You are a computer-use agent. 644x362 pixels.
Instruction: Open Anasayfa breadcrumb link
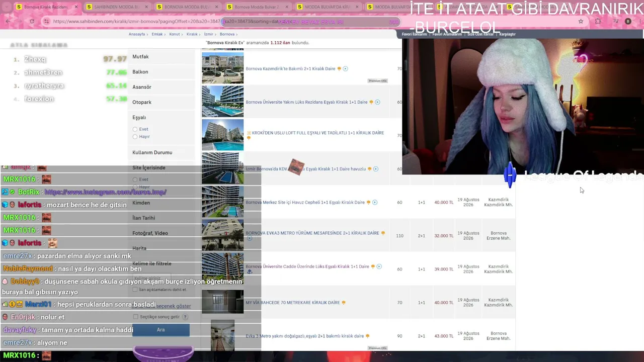tap(137, 34)
